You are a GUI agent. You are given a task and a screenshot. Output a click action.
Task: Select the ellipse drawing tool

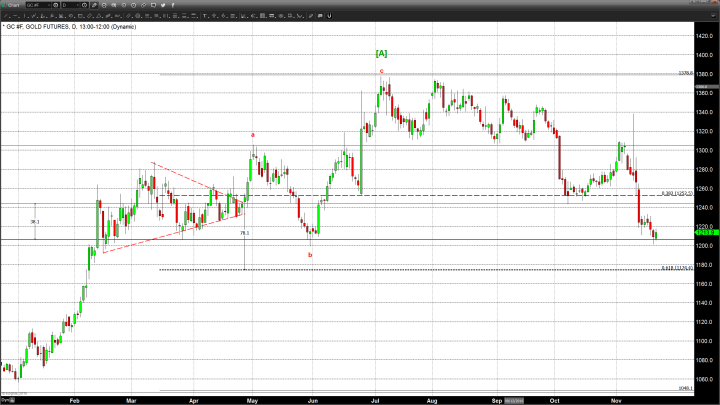(x=71, y=16)
